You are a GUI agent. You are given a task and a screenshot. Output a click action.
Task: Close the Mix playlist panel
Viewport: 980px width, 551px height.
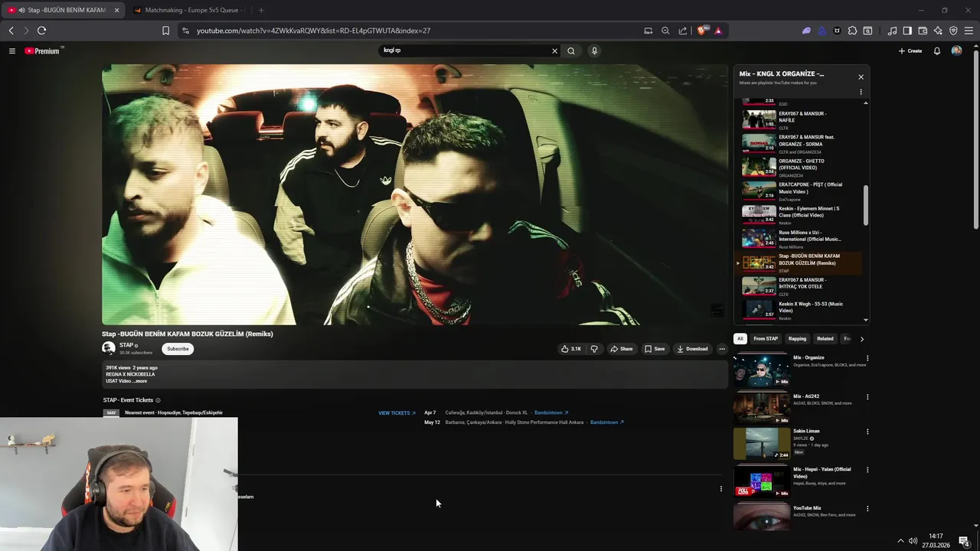[861, 77]
